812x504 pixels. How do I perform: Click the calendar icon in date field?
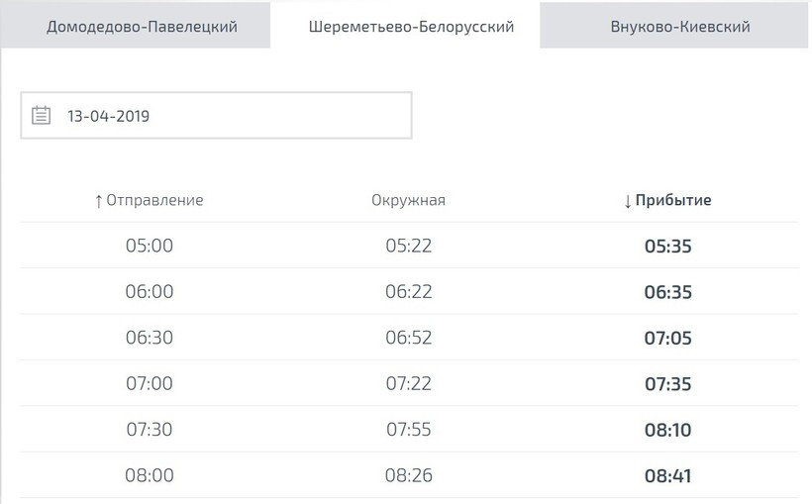point(41,116)
